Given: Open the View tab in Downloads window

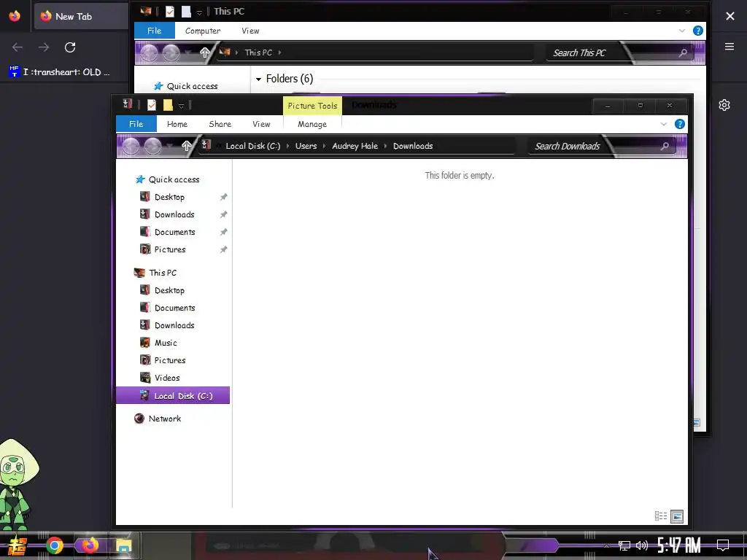Looking at the screenshot, I should [262, 124].
